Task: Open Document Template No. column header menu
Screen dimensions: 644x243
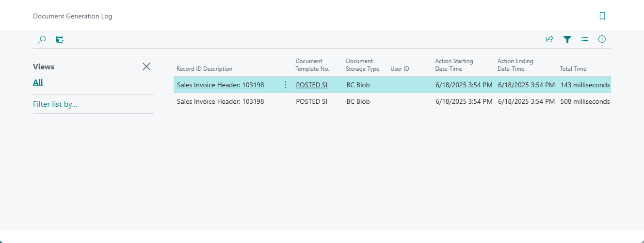Action: coord(312,65)
